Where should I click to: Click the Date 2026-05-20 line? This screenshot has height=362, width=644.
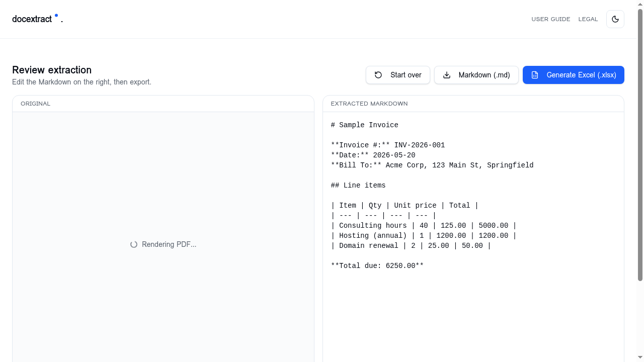click(x=373, y=155)
